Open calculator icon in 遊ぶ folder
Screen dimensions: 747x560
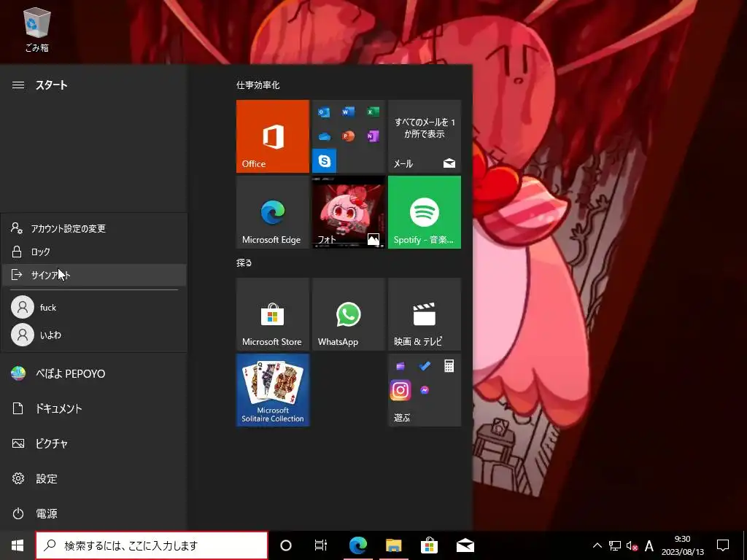[x=449, y=366]
